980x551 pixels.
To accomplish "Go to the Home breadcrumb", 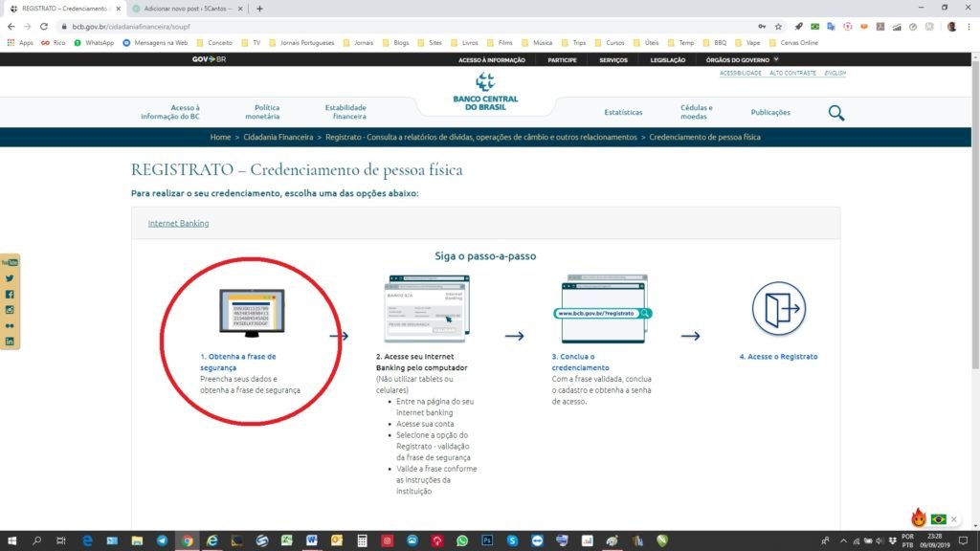I will [220, 137].
